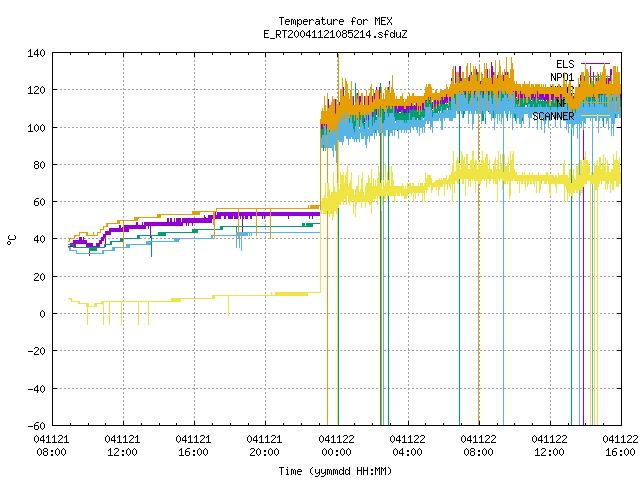Click the ELS legend label

pos(565,64)
